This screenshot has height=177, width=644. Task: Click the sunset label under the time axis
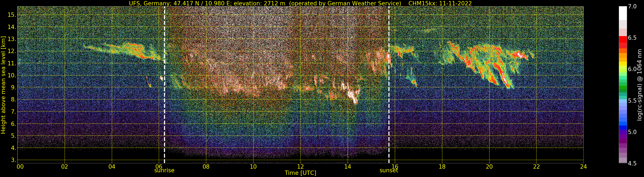tap(389, 171)
